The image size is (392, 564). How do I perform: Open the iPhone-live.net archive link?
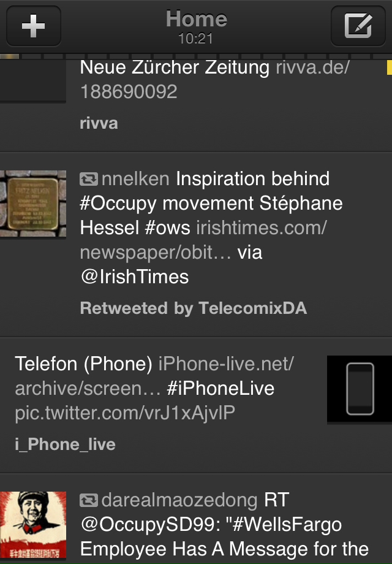[x=154, y=376]
